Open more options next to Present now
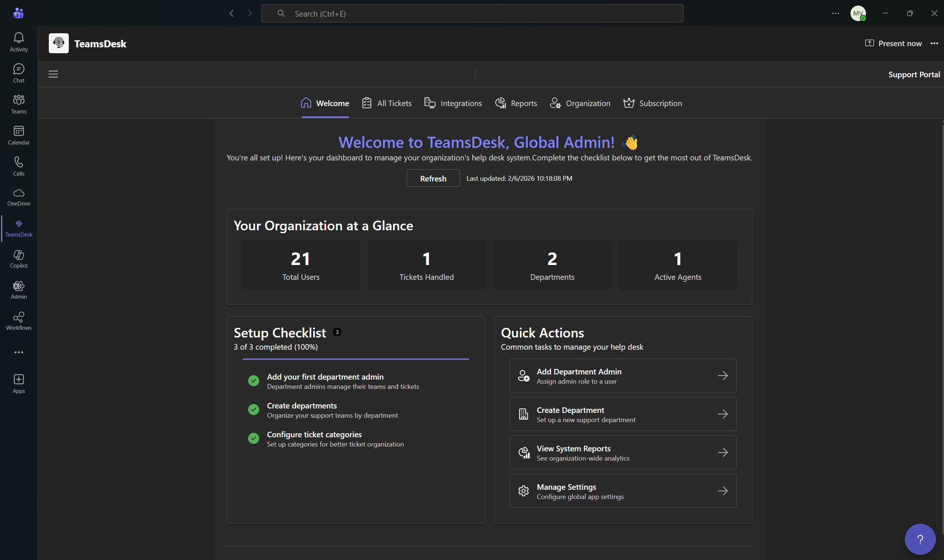 [x=934, y=43]
